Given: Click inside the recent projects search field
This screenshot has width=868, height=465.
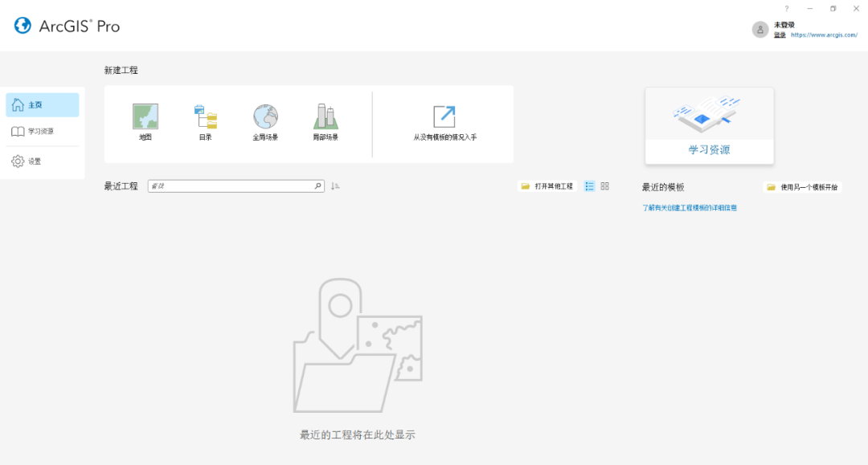Looking at the screenshot, I should (x=233, y=186).
